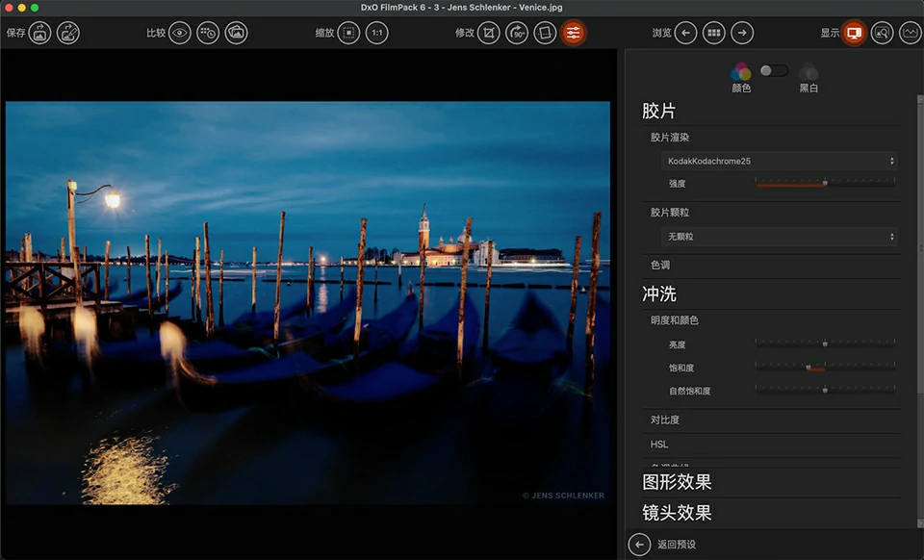Open the 无颗粒 film grain dropdown
Viewport: 924px width, 560px height.
[x=780, y=237]
